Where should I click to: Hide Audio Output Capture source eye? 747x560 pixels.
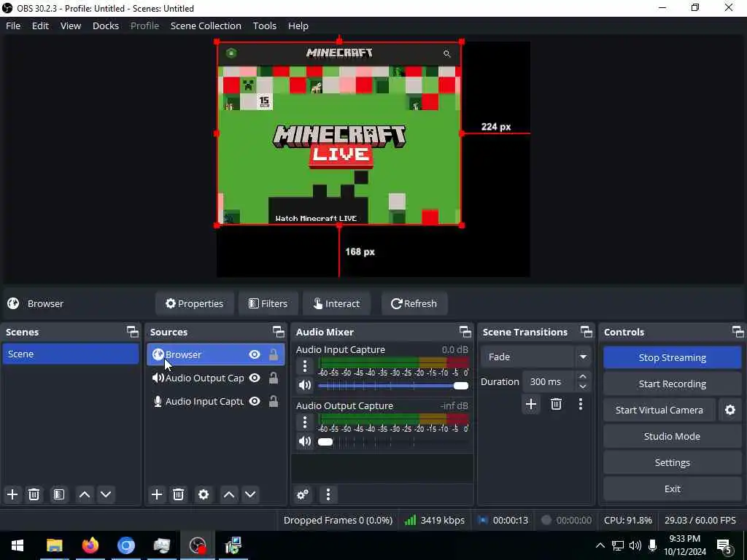255,378
